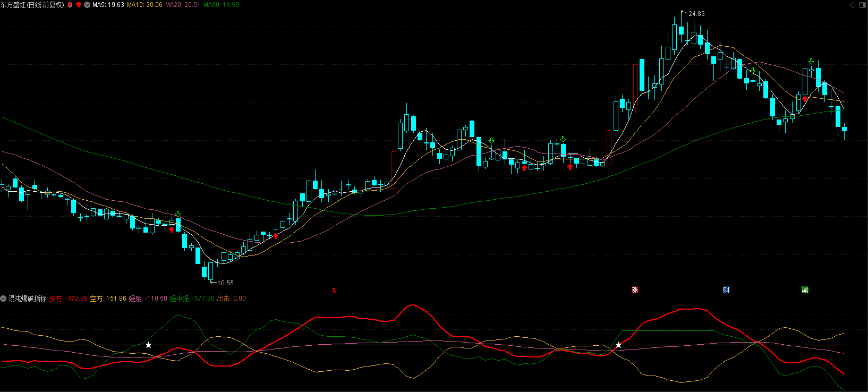This screenshot has height=392, width=868.
Task: Click the second white star near MA crossover
Action: pyautogui.click(x=618, y=345)
